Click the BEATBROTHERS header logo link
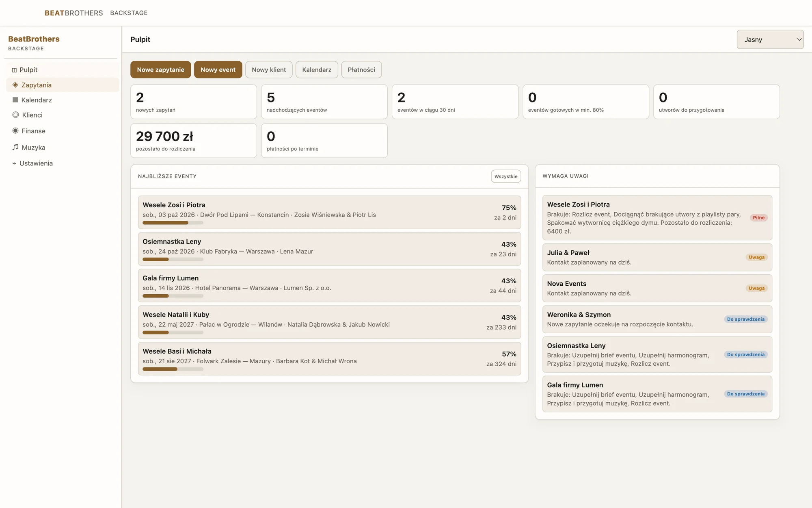812x508 pixels. pos(73,13)
